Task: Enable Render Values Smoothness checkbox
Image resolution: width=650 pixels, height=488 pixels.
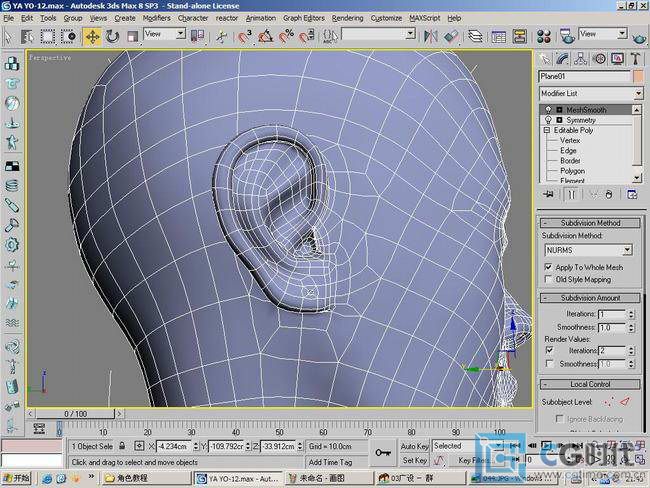Action: click(550, 364)
